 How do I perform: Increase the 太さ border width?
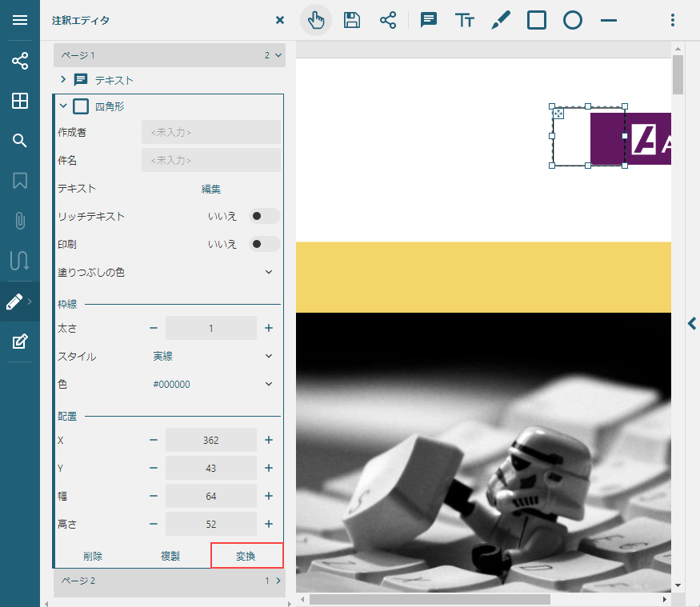click(x=269, y=328)
